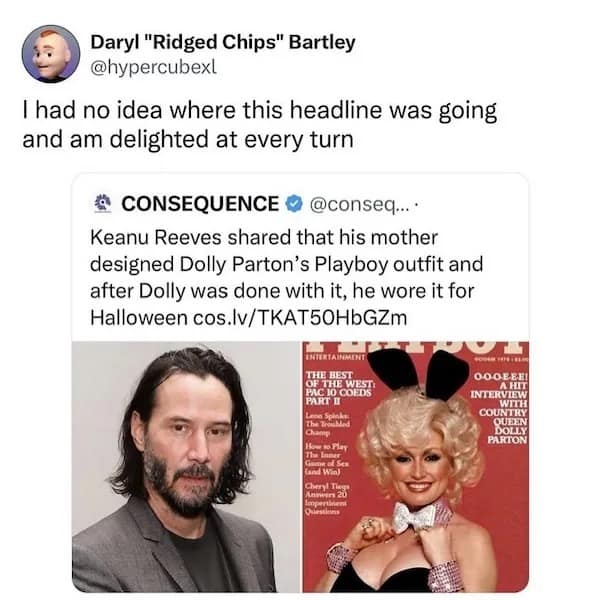Click the sparkly white bow tie
Screen dimensions: 600x600
[414, 516]
